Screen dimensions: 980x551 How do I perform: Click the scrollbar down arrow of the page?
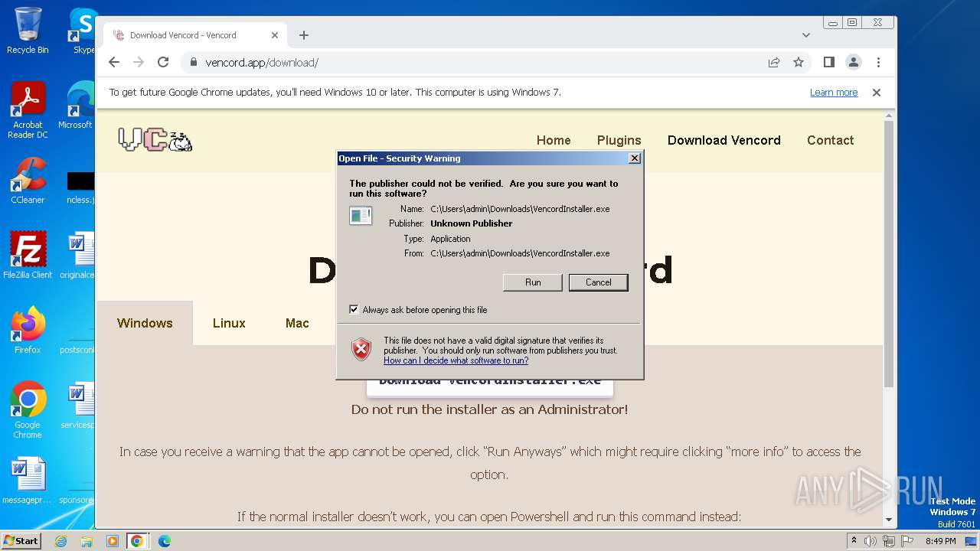coord(889,520)
